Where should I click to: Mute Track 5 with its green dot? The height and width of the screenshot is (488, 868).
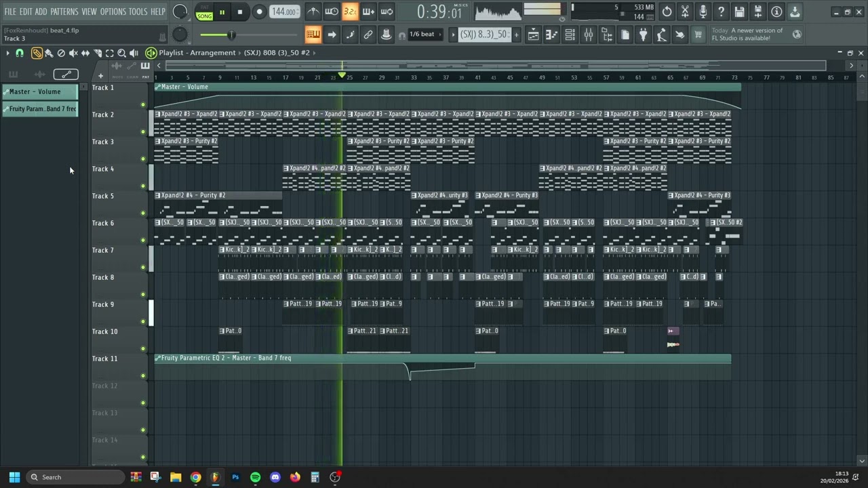tap(143, 213)
